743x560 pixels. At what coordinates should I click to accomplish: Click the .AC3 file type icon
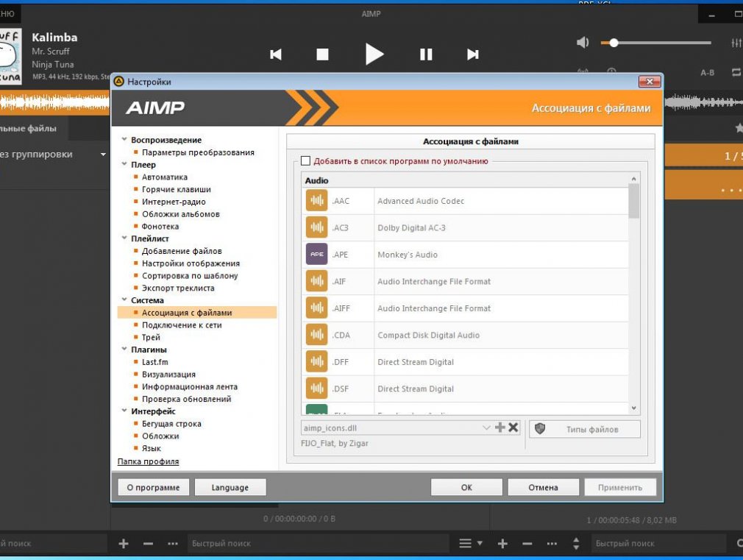click(x=316, y=227)
